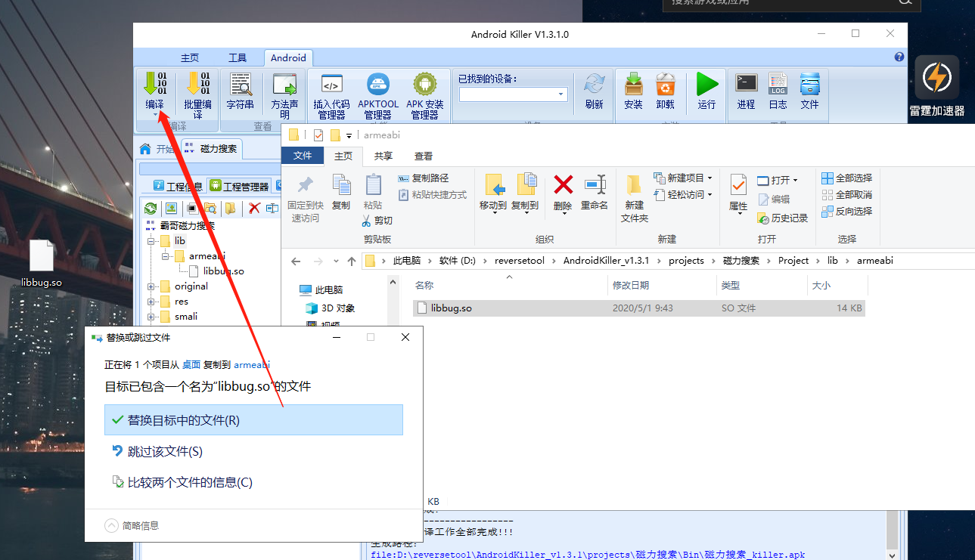Screen dimensions: 975x560
Task: Click 复制路径 copy path in Explorer
Action: pyautogui.click(x=424, y=178)
